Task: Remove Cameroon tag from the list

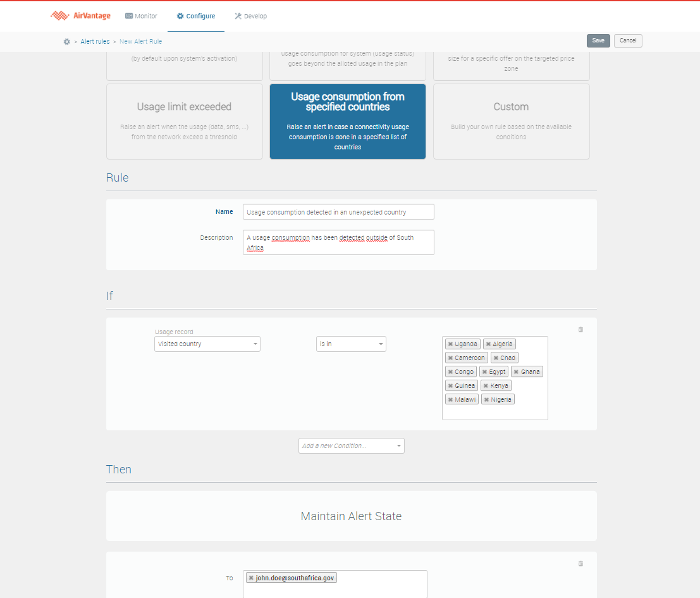Action: (450, 358)
